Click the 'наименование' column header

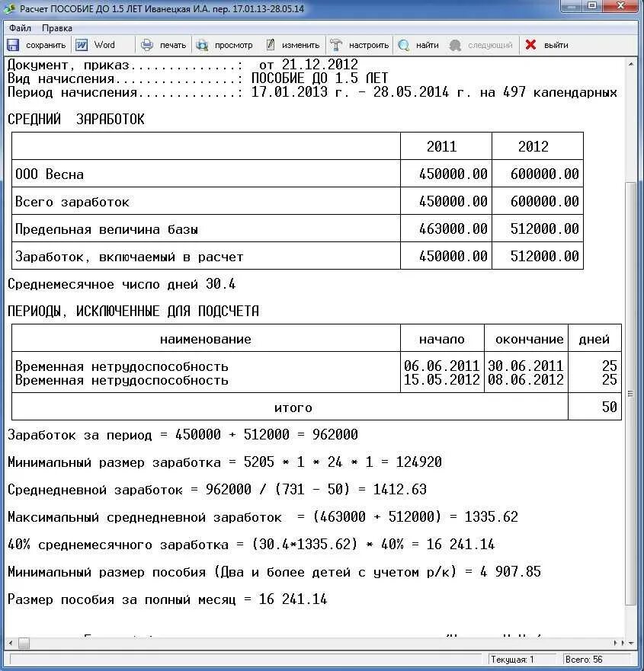pos(206,340)
